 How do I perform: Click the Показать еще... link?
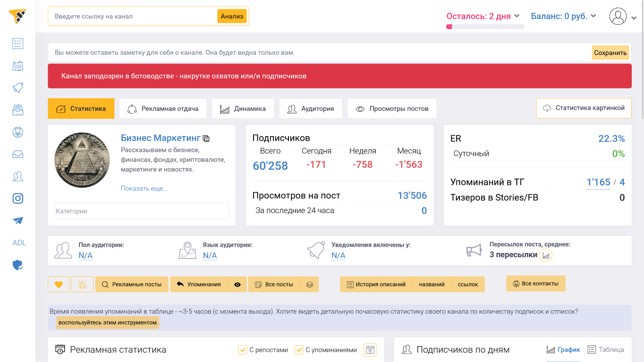tap(144, 188)
